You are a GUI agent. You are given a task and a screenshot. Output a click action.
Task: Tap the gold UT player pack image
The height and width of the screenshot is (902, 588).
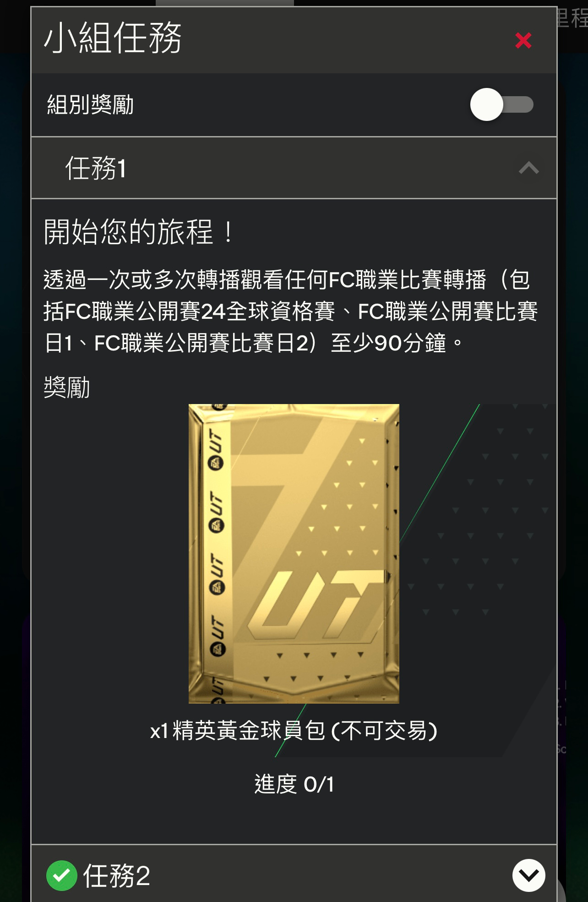coord(294,553)
